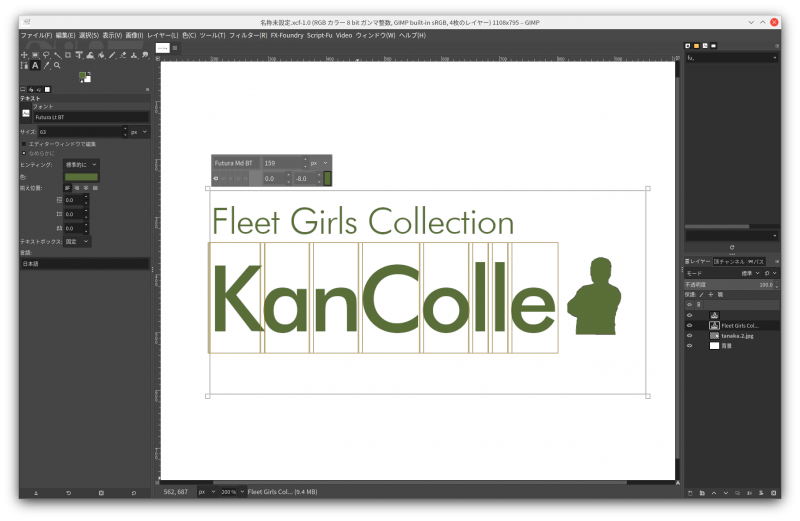
Task: Click the Futura Lt BT font field
Action: (91, 117)
